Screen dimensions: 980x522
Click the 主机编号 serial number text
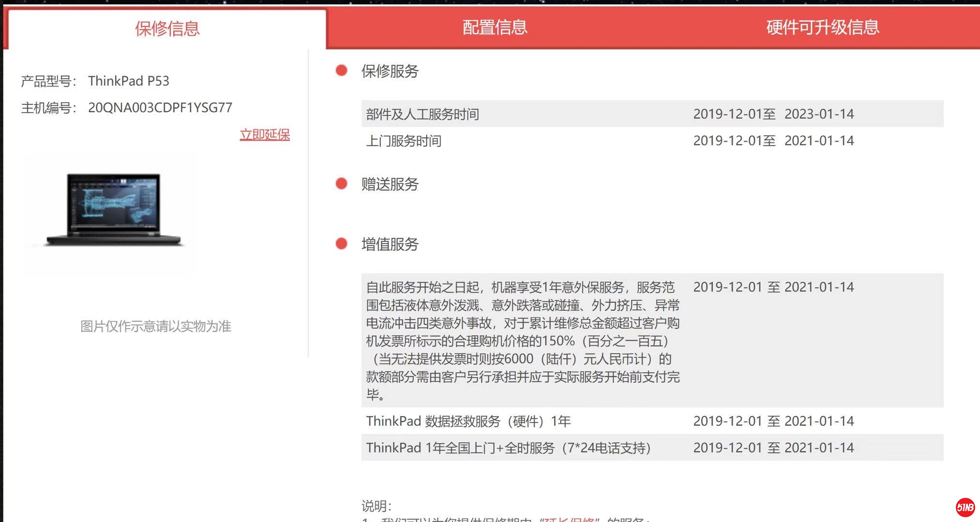(160, 107)
